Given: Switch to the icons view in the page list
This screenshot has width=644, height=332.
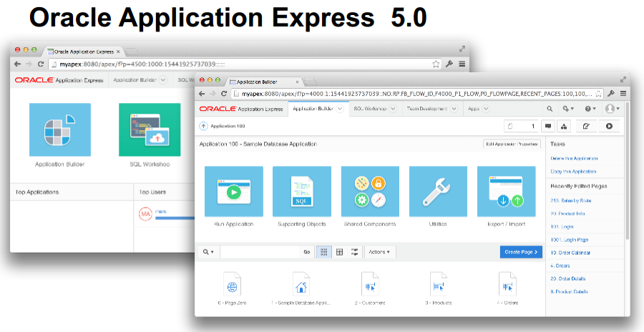Looking at the screenshot, I should [x=323, y=252].
